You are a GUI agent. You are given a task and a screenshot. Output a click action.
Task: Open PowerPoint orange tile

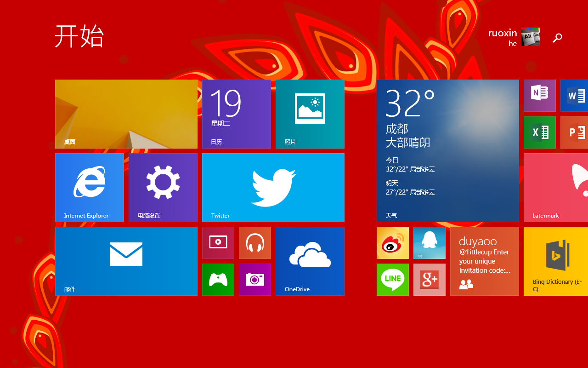574,132
